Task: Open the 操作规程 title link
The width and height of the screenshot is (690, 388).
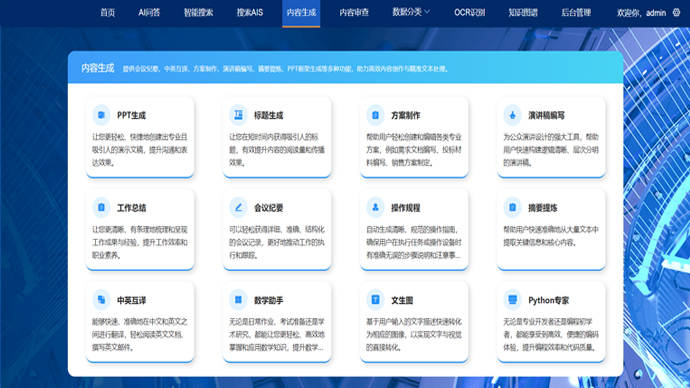Action: (406, 208)
